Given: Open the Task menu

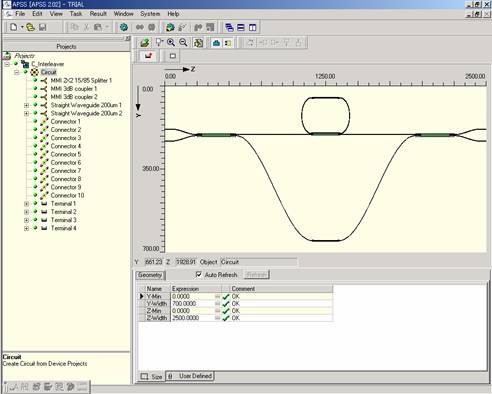Looking at the screenshot, I should 76,14.
